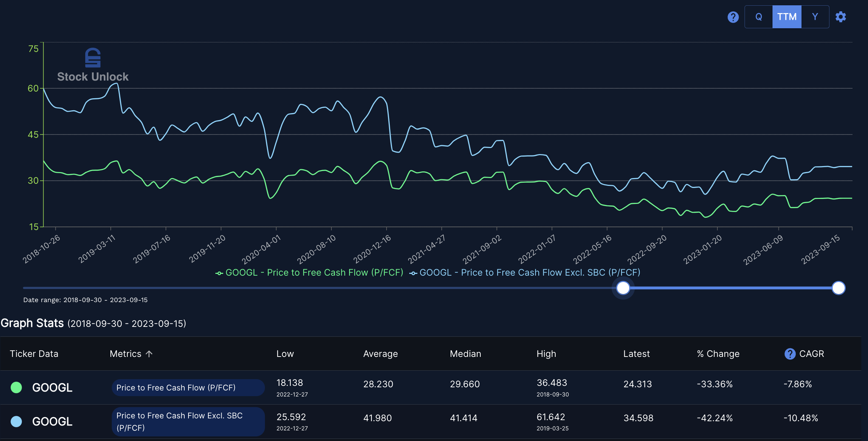Click green GOOGL color dot
The height and width of the screenshot is (441, 868).
pos(16,388)
